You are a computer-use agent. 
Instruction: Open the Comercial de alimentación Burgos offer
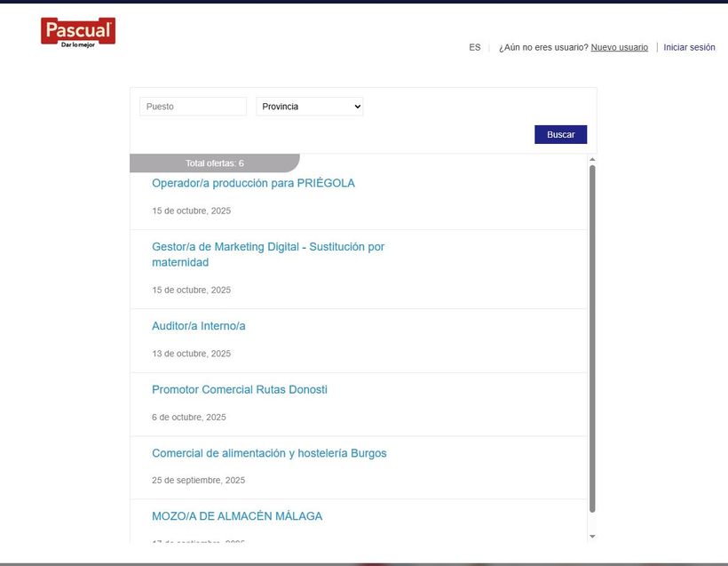tap(269, 452)
